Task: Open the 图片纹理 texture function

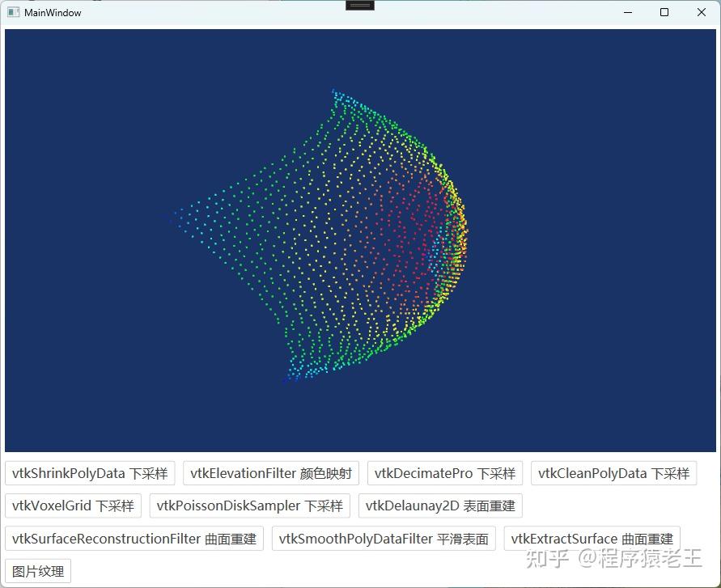Action: tap(38, 570)
